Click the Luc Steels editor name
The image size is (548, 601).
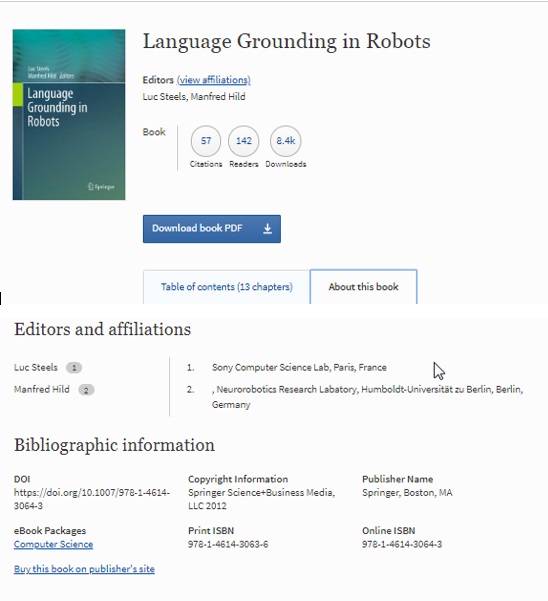(164, 97)
